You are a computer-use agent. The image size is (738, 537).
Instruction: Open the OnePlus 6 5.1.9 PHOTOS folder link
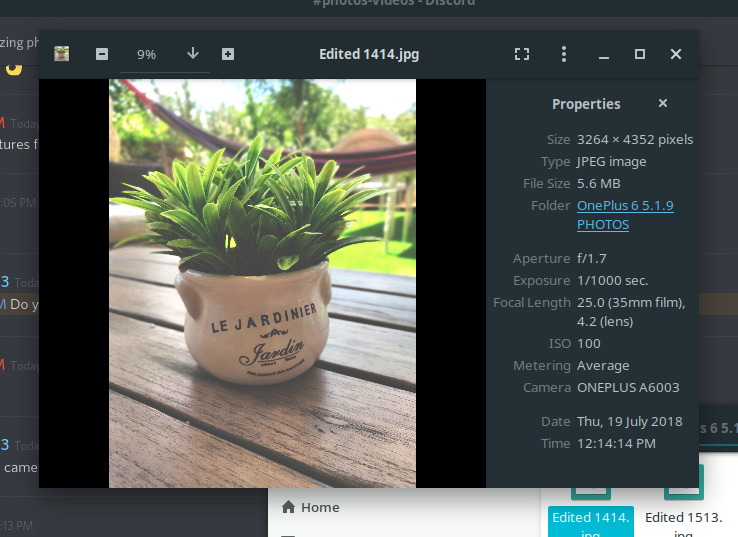pos(625,215)
